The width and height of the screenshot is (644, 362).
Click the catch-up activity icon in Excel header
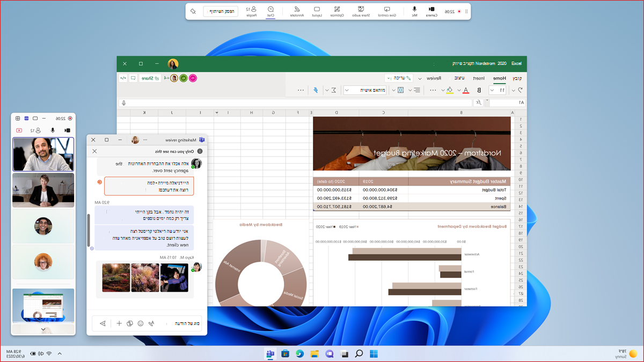pos(123,78)
